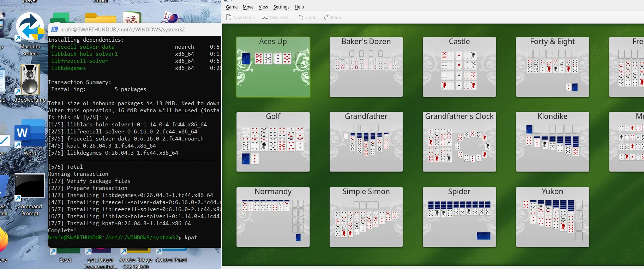Open the Game menu

pos(231,7)
